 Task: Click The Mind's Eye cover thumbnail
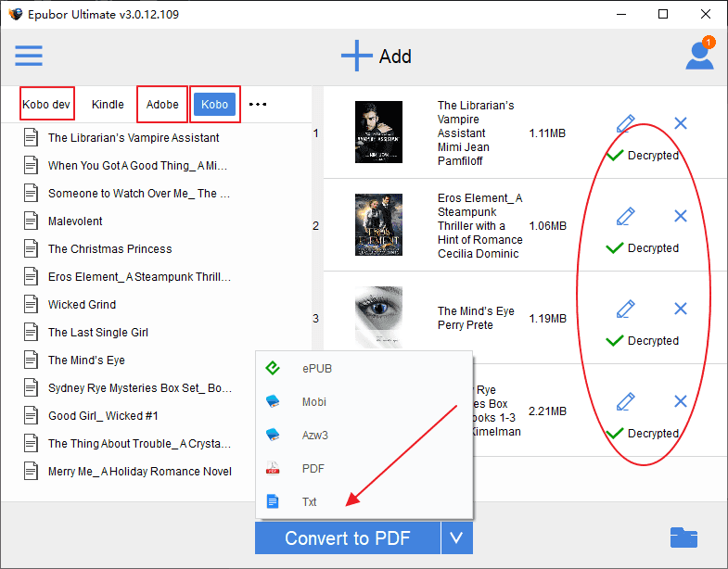379,318
